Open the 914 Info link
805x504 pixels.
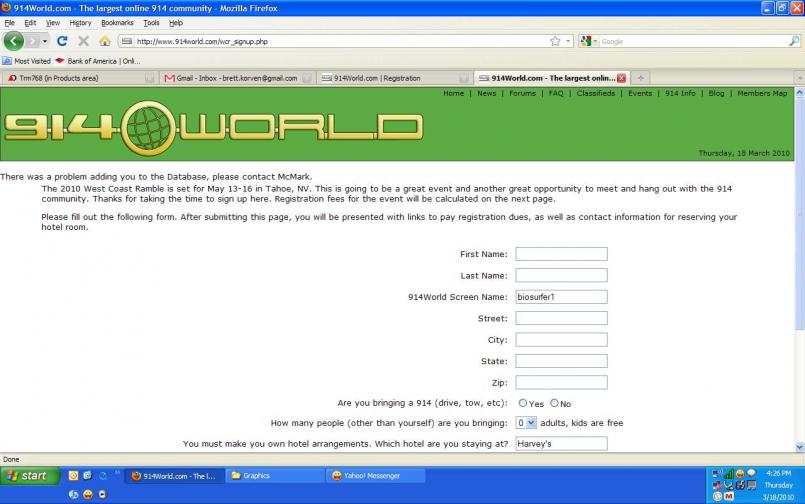pos(680,93)
